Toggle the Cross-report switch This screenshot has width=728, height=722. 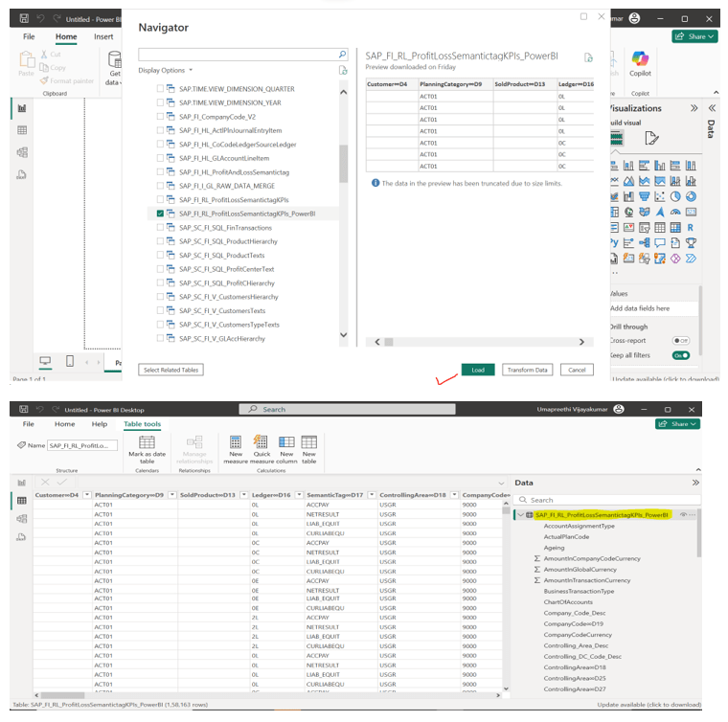pos(681,341)
